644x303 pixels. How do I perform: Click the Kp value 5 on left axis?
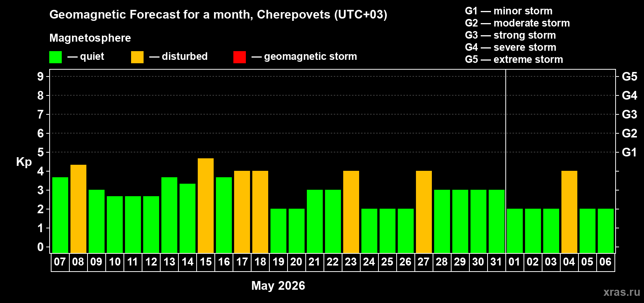pos(41,152)
